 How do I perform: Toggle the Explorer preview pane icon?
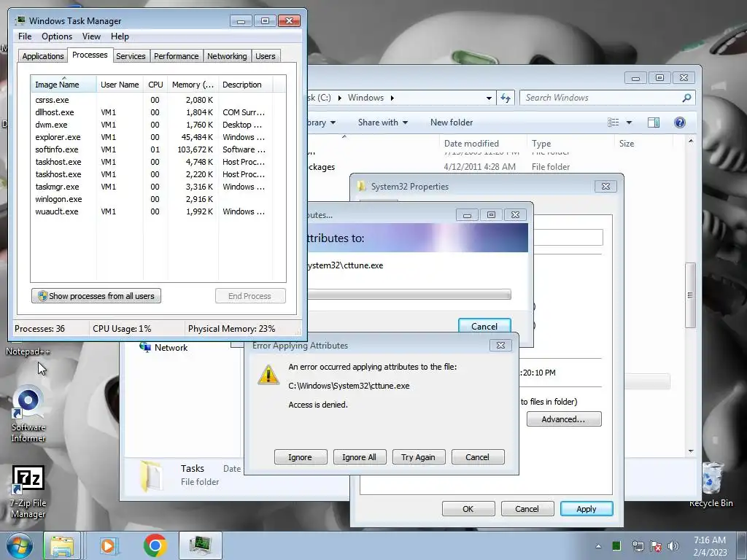click(x=654, y=122)
